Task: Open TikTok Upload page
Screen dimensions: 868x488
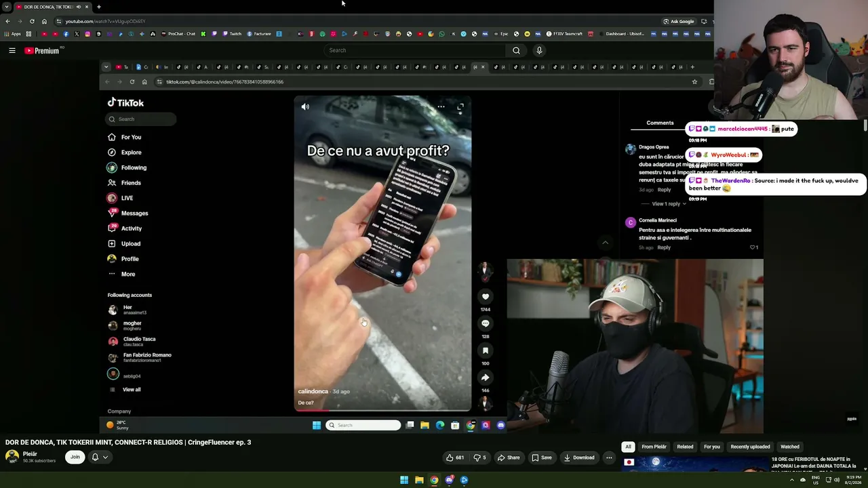Action: pos(124,244)
